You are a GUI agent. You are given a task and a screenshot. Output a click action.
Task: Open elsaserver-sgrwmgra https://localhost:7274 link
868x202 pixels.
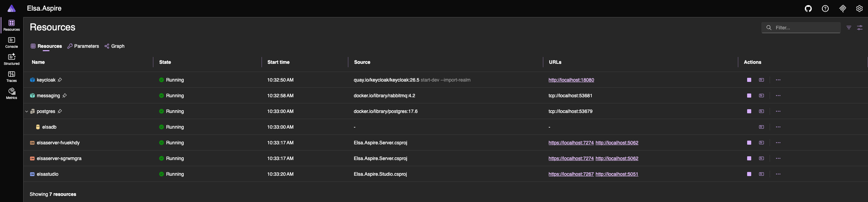(571, 158)
